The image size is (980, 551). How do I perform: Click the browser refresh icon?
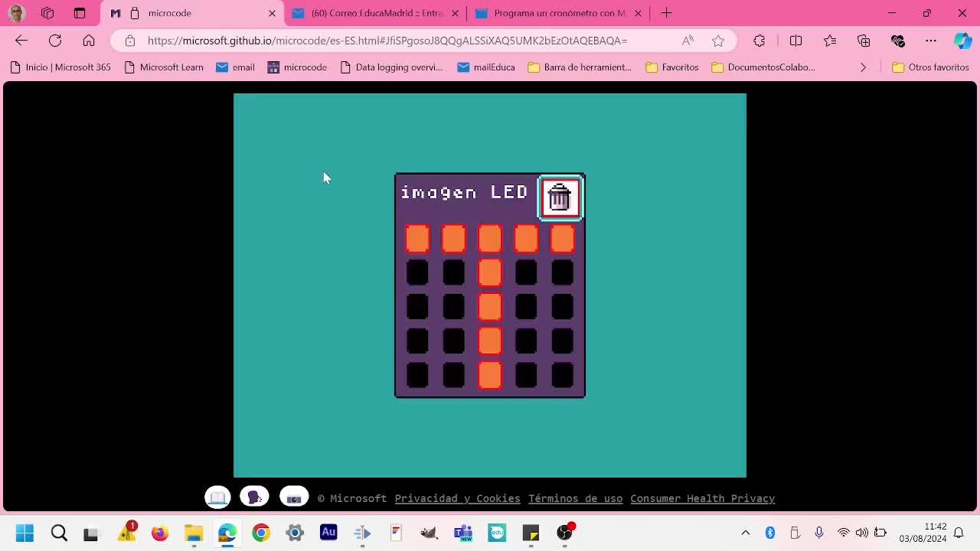coord(55,41)
